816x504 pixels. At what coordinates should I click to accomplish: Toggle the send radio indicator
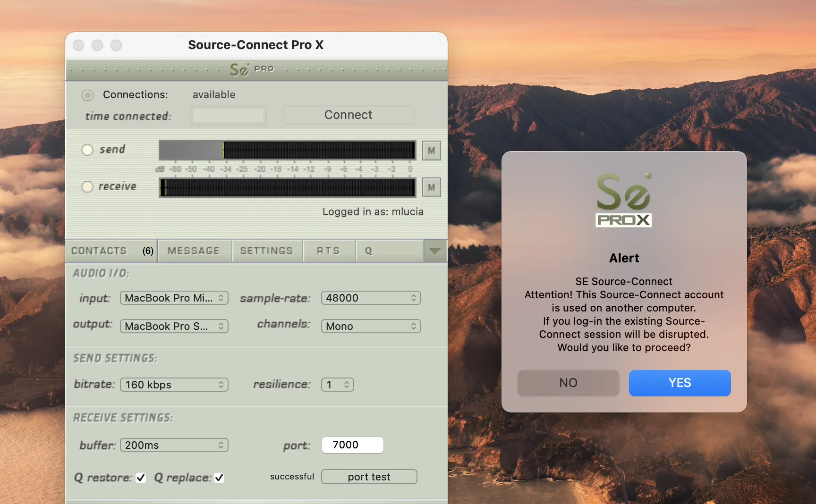[x=87, y=150]
